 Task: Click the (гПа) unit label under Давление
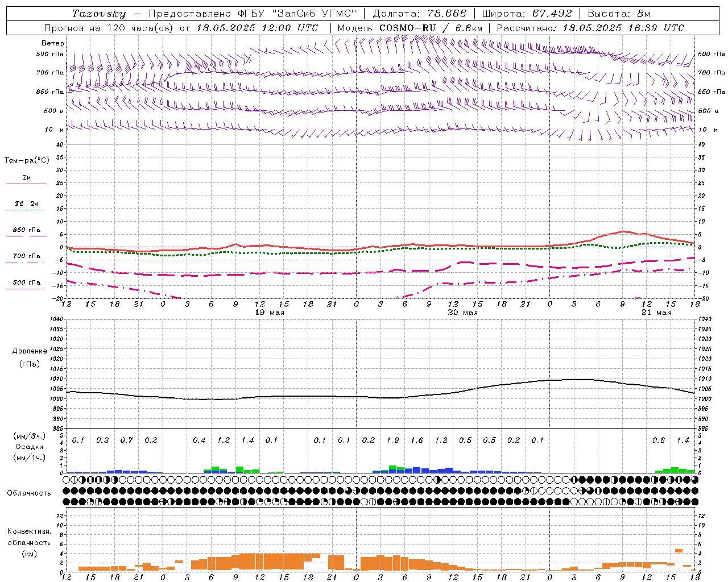(30, 364)
